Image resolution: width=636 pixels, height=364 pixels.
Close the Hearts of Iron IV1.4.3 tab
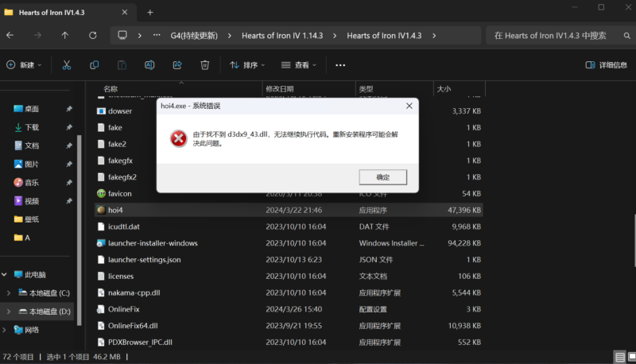tap(125, 13)
